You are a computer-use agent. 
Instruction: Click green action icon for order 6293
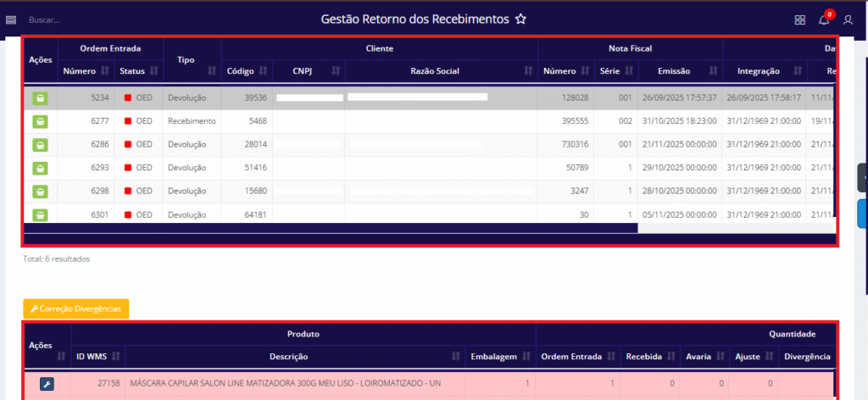point(40,169)
